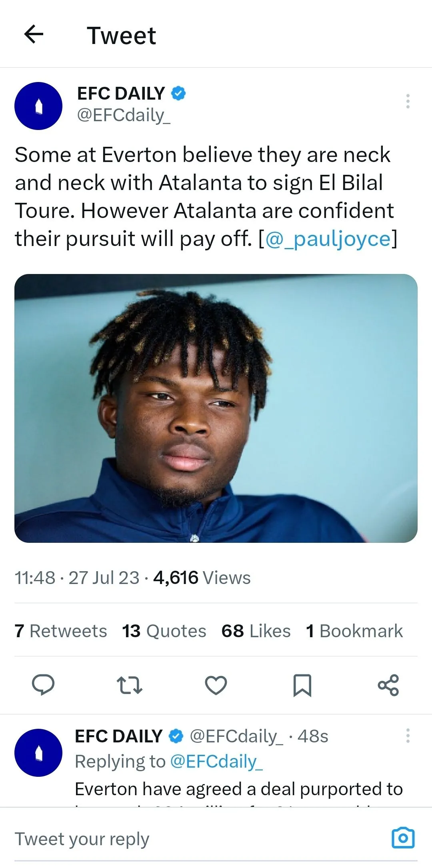The width and height of the screenshot is (432, 868).
Task: Open the reply tweet about Everton's deal
Action: (239, 789)
